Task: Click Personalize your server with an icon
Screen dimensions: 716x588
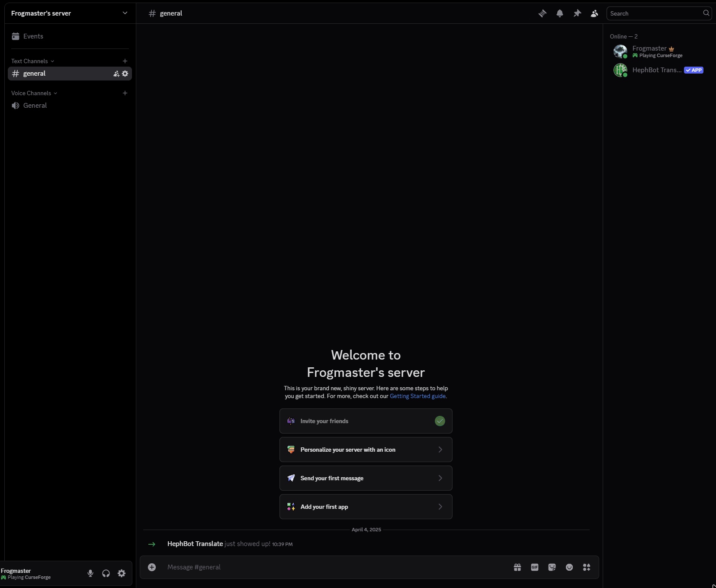Action: coord(366,450)
